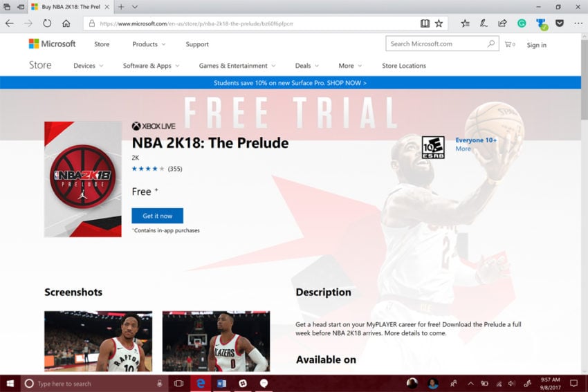Click the volume icon in system tray

coord(511,384)
